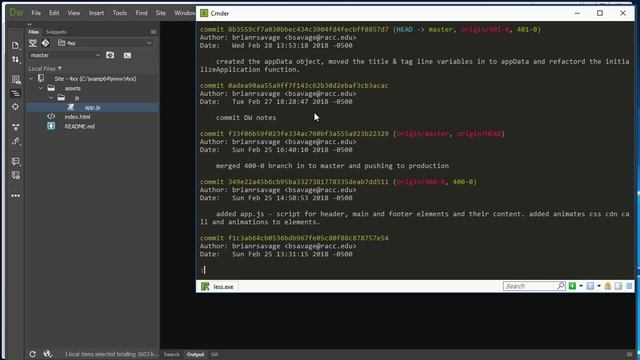Click the magnifier icon in Cmder search
Screen dimensions: 640x360
point(561,286)
